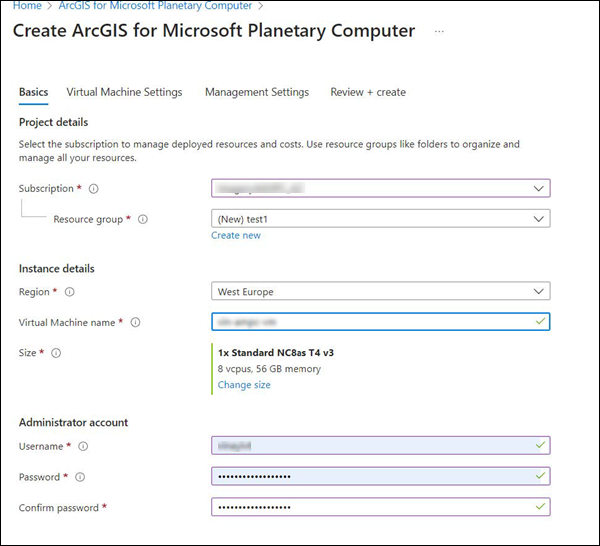This screenshot has height=546, width=600.
Task: Click the Virtual Machine name info icon
Action: 135,323
